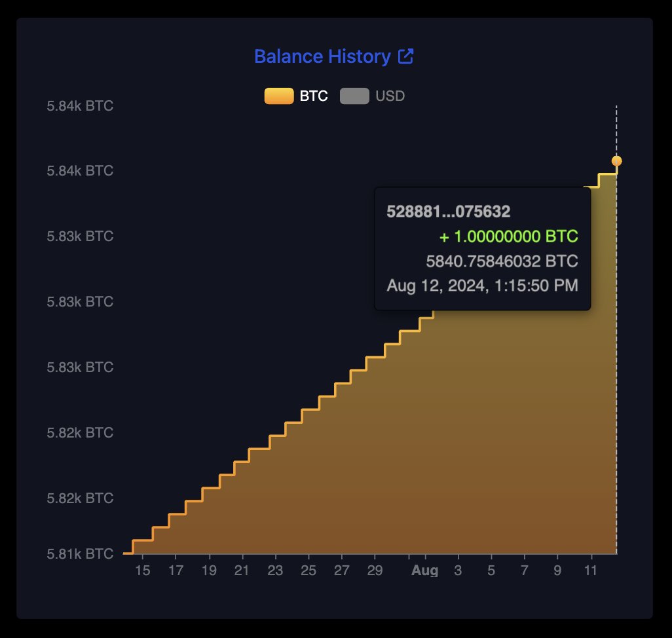Image resolution: width=672 pixels, height=638 pixels.
Task: Open the Balance History external link icon
Action: [x=407, y=56]
